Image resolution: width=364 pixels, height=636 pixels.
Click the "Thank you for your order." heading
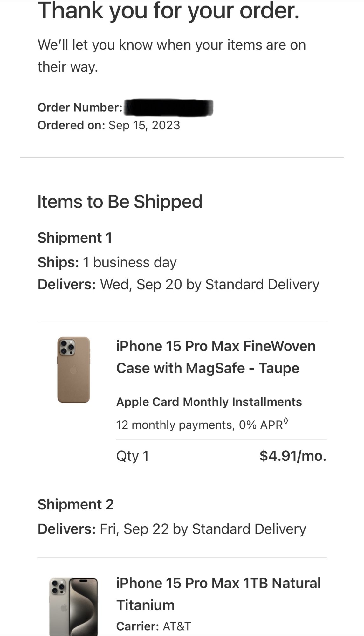[x=168, y=11]
